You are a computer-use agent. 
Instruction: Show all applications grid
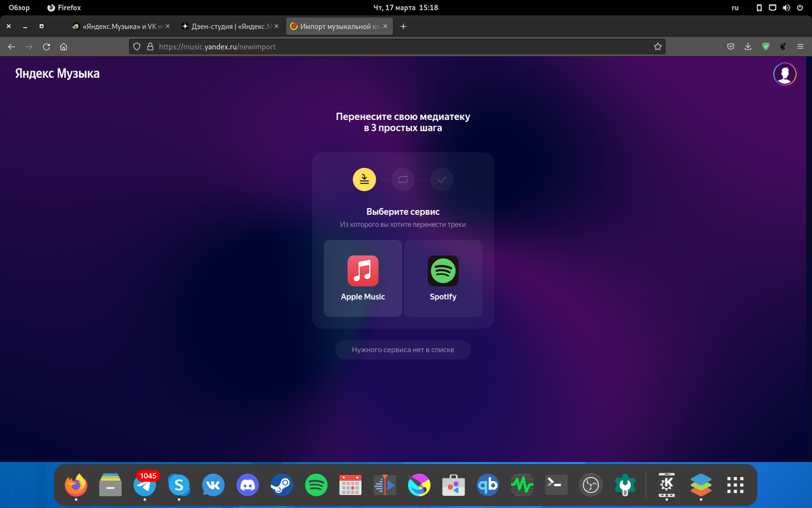[736, 484]
